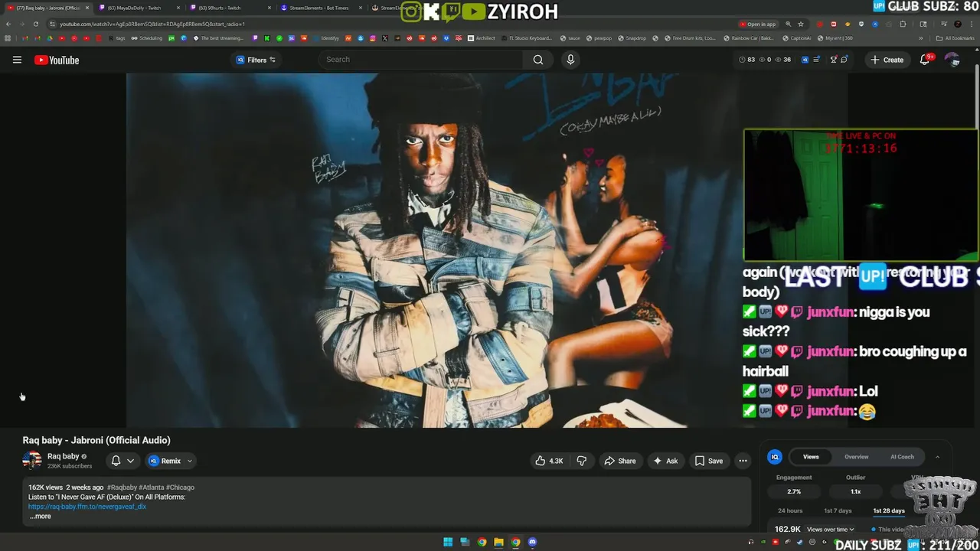Click the search magnifier button

tap(538, 60)
